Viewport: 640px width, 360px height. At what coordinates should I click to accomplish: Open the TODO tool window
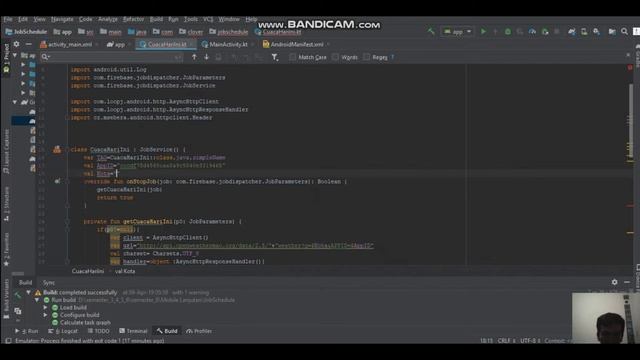[x=99, y=331]
